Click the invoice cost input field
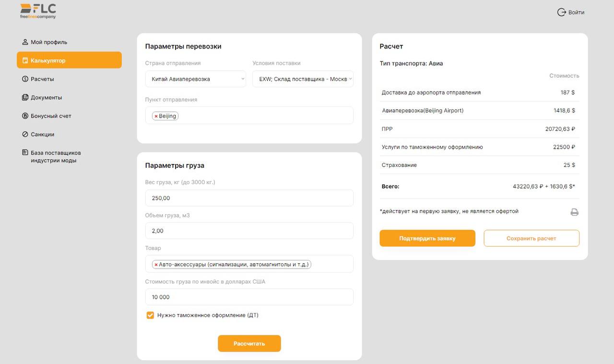Image resolution: width=614 pixels, height=364 pixels. (249, 297)
